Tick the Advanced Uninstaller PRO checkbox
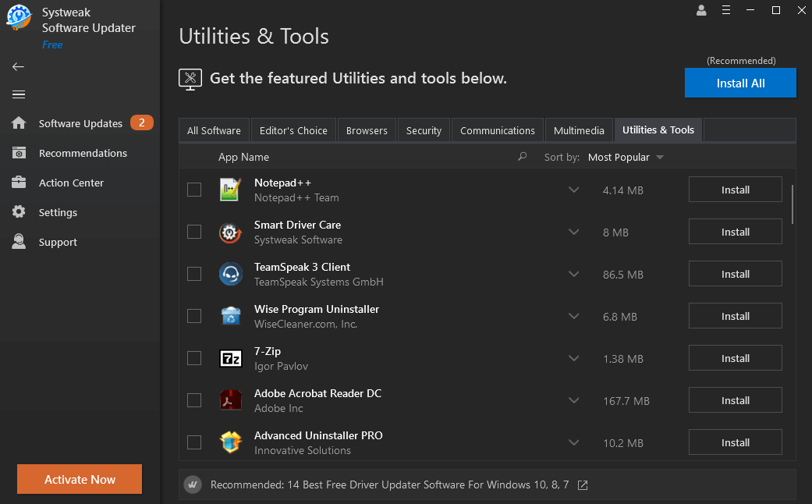The height and width of the screenshot is (504, 812). (194, 442)
